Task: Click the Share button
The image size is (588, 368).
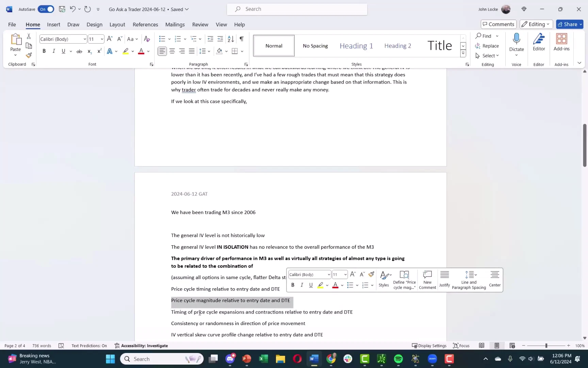Action: (x=570, y=24)
